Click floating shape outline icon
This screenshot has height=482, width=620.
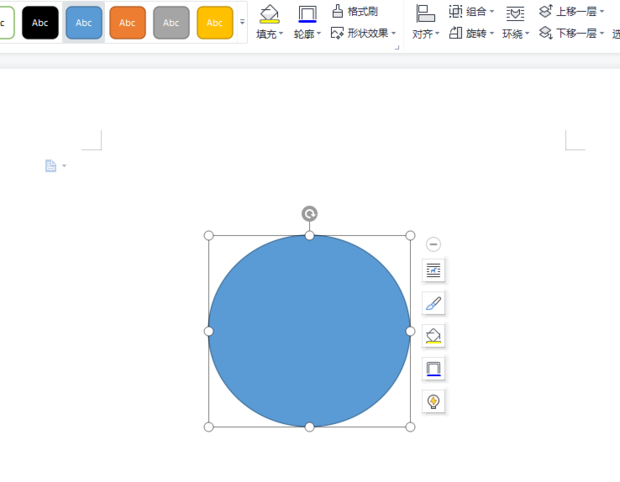[x=433, y=369]
